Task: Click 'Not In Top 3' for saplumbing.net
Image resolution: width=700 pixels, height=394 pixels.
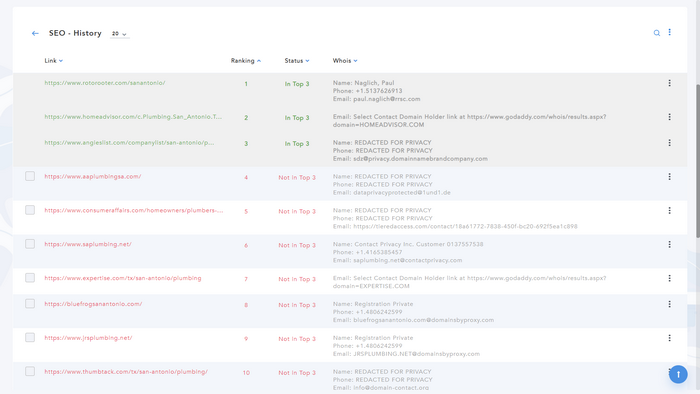Action: tap(297, 245)
